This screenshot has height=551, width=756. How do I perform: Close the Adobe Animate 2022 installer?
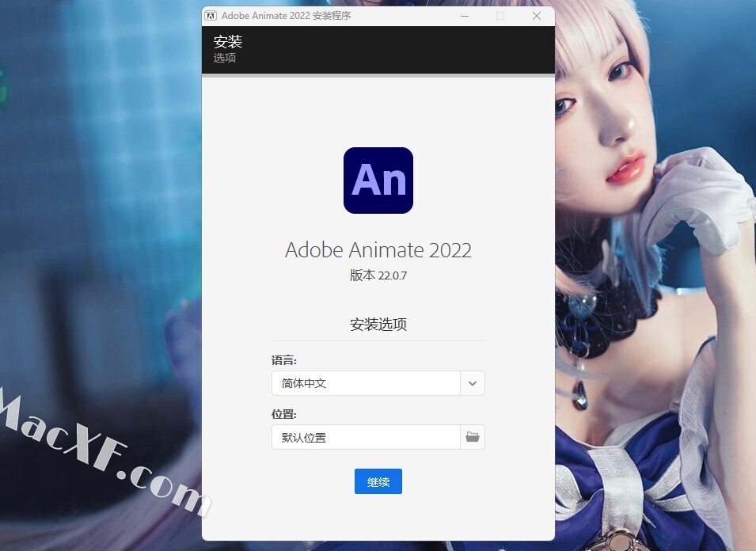tap(537, 16)
